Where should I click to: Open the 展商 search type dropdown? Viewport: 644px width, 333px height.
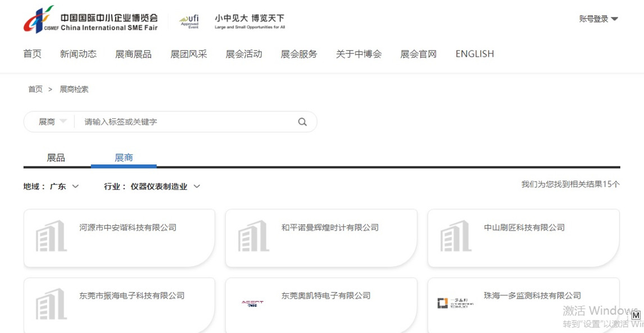tap(52, 121)
